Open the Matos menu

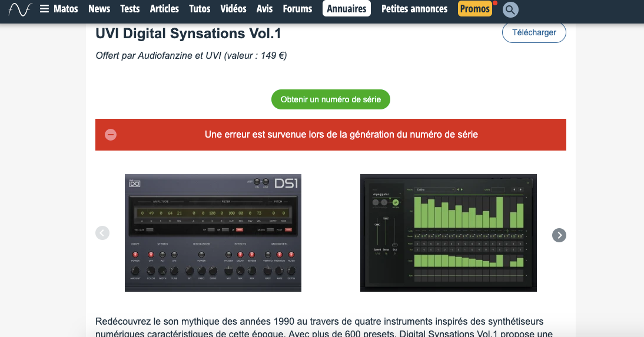click(66, 9)
